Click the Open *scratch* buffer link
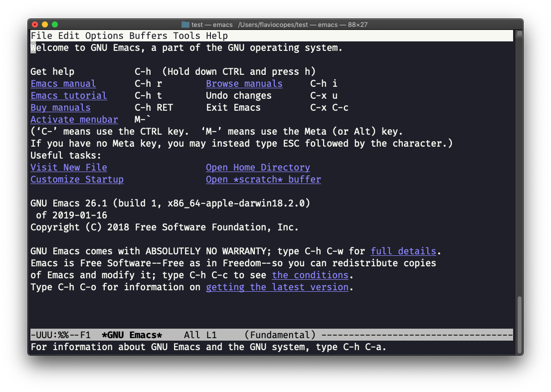 [264, 180]
